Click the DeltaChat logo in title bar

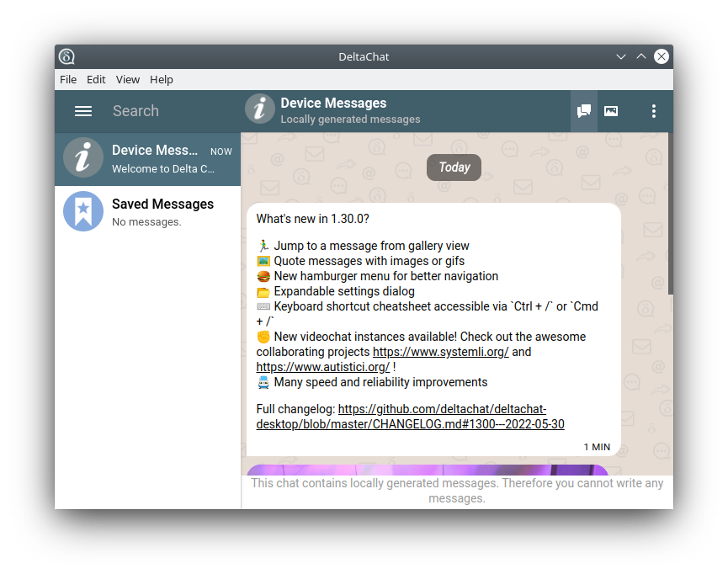[66, 57]
